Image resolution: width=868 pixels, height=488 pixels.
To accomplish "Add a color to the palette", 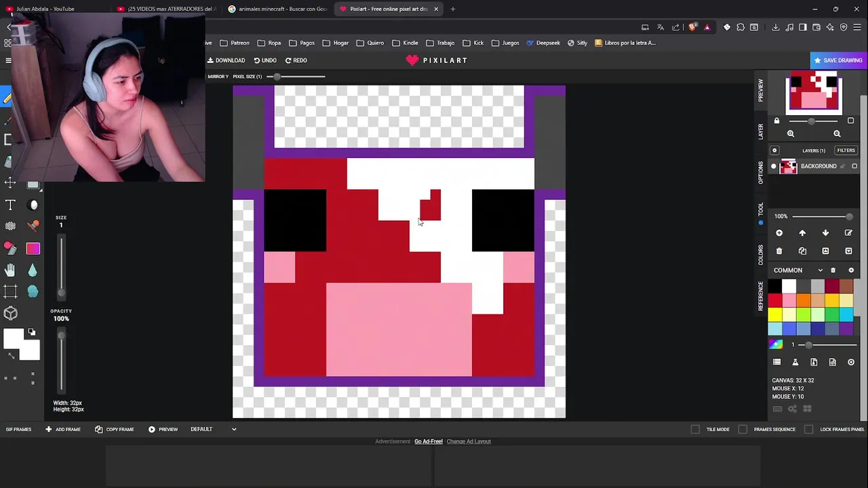I will tap(851, 270).
